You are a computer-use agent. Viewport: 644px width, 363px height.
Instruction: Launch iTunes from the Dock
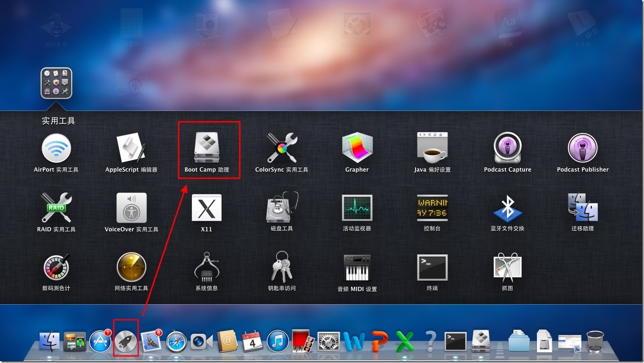click(x=278, y=341)
